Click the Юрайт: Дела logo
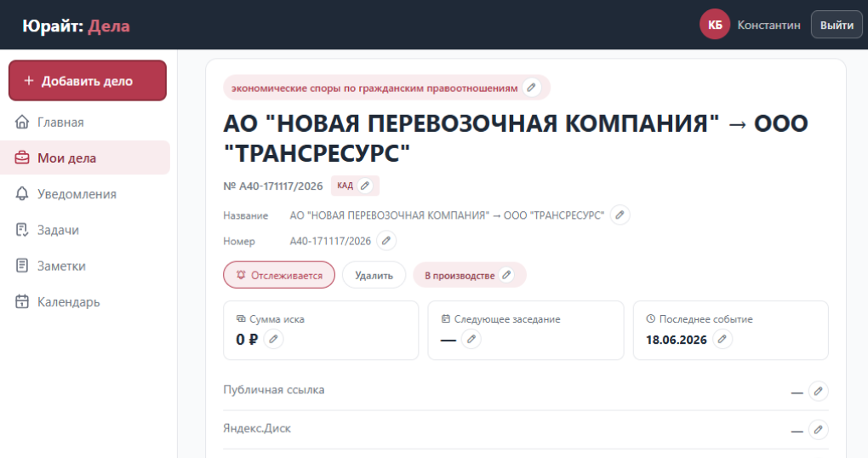This screenshot has height=458, width=868. (x=76, y=26)
